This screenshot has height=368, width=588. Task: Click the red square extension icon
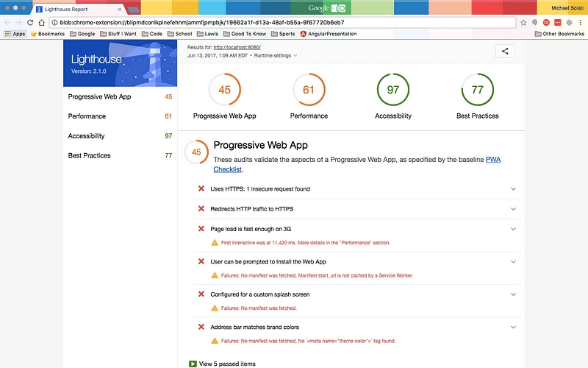(x=558, y=23)
